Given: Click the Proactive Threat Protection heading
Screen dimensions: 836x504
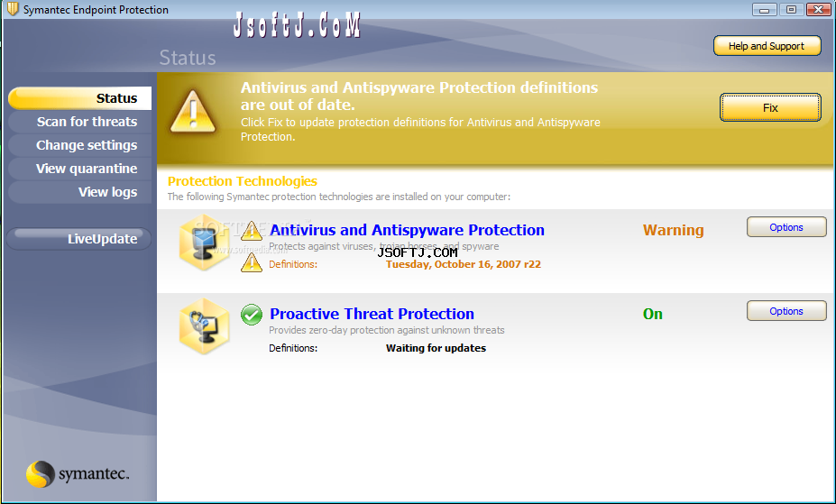Looking at the screenshot, I should click(x=372, y=314).
